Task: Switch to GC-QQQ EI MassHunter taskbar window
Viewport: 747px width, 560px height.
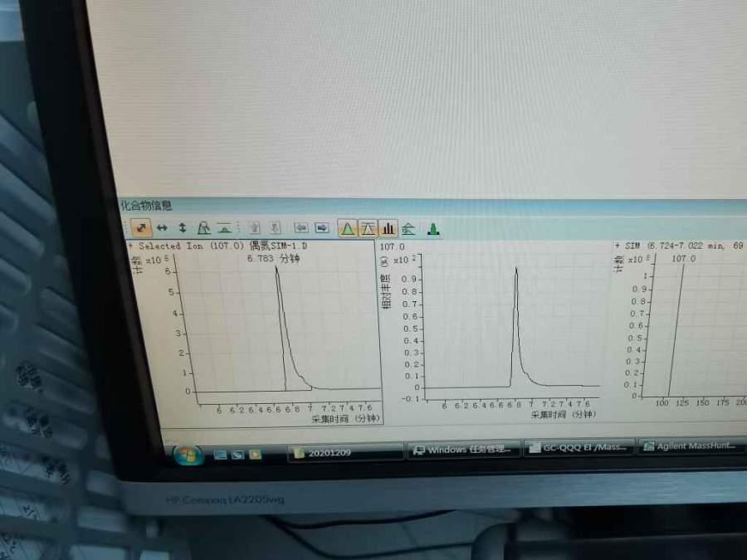Action: pyautogui.click(x=579, y=448)
